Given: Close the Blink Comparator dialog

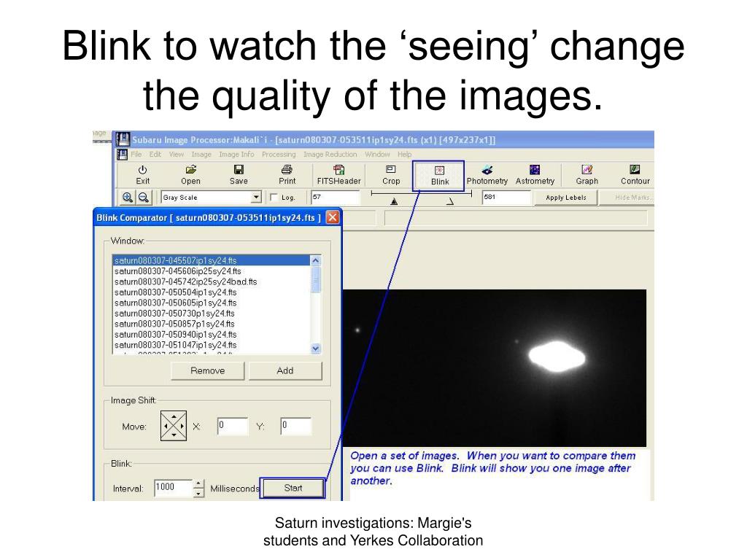Looking at the screenshot, I should coord(333,217).
